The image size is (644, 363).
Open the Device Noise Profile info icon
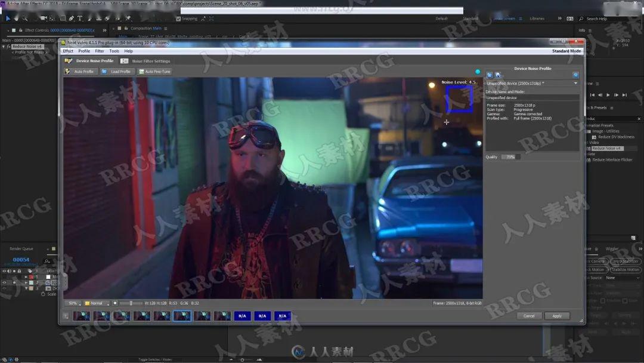point(575,75)
